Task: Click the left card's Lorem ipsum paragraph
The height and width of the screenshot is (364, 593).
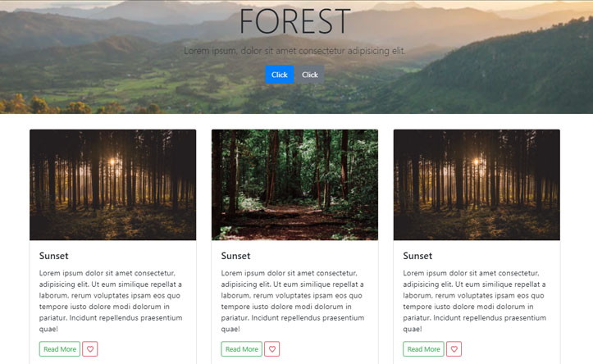Action: pyautogui.click(x=112, y=301)
